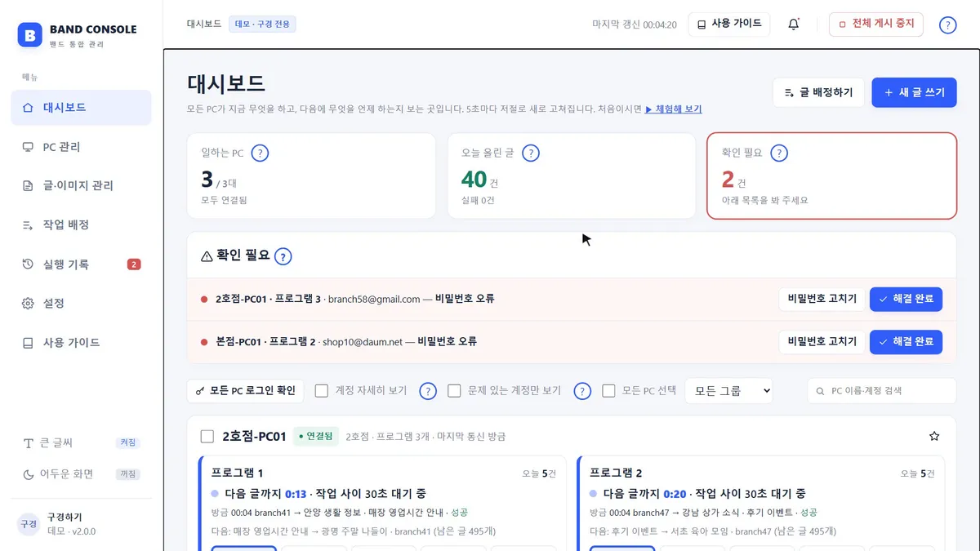Viewport: 980px width, 551px height.
Task: Click the 구경 user avatar
Action: point(29,524)
